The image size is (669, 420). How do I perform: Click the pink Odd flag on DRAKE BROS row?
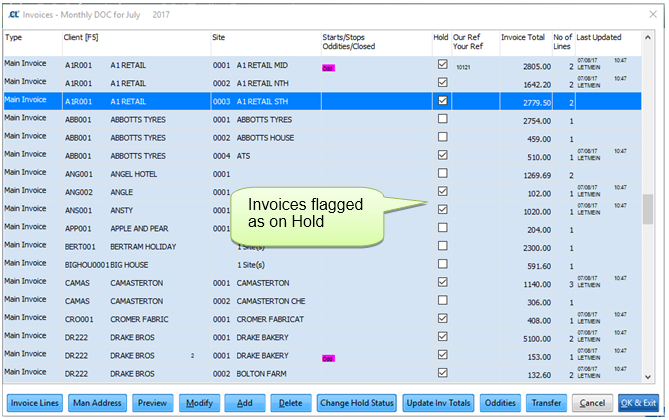click(328, 359)
